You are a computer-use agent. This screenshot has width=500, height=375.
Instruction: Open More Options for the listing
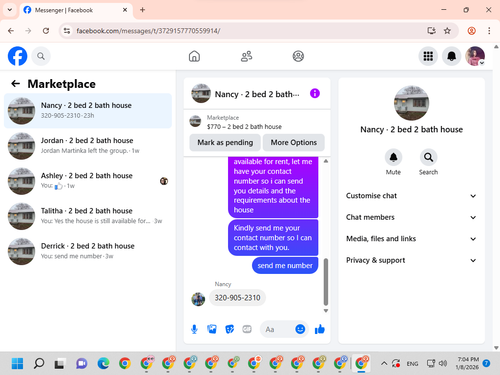[294, 143]
